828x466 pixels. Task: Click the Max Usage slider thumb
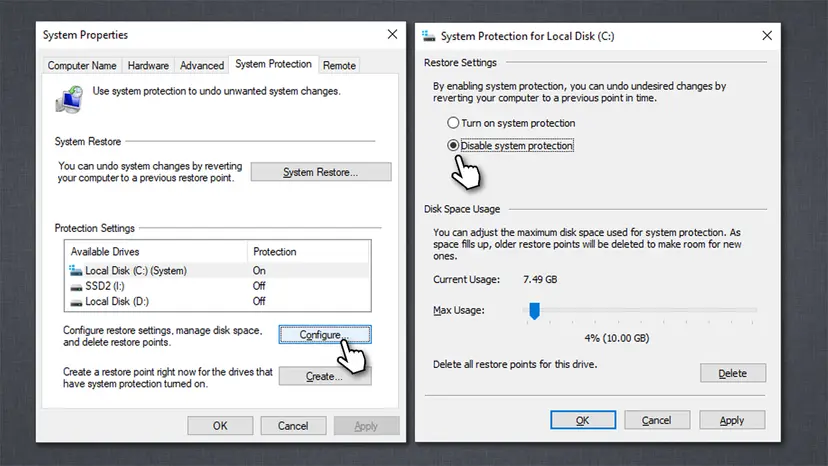point(534,311)
